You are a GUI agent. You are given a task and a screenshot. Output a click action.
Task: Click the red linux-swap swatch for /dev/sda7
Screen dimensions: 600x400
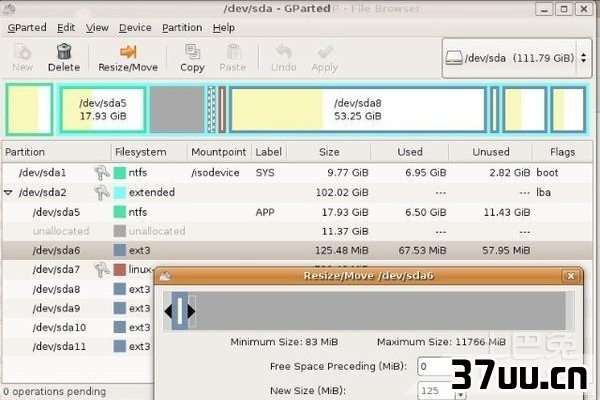click(x=120, y=269)
